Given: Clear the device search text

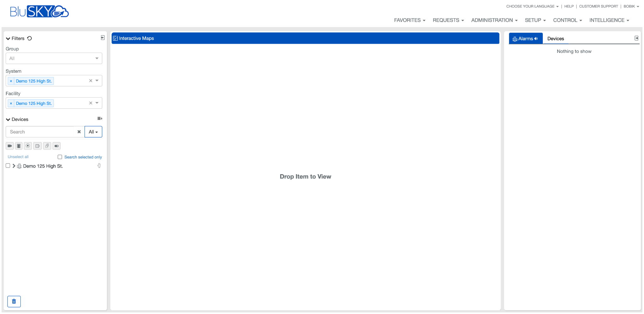Looking at the screenshot, I should point(79,132).
